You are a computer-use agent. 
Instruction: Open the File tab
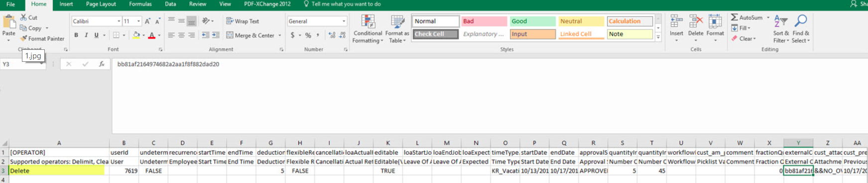[10, 4]
